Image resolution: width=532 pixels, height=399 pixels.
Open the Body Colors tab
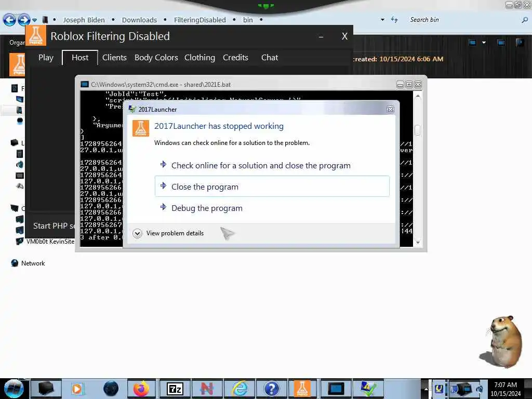point(156,58)
